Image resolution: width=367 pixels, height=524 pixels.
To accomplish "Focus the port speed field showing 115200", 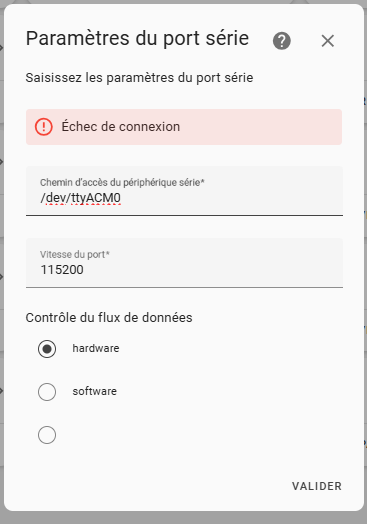I will click(x=184, y=263).
